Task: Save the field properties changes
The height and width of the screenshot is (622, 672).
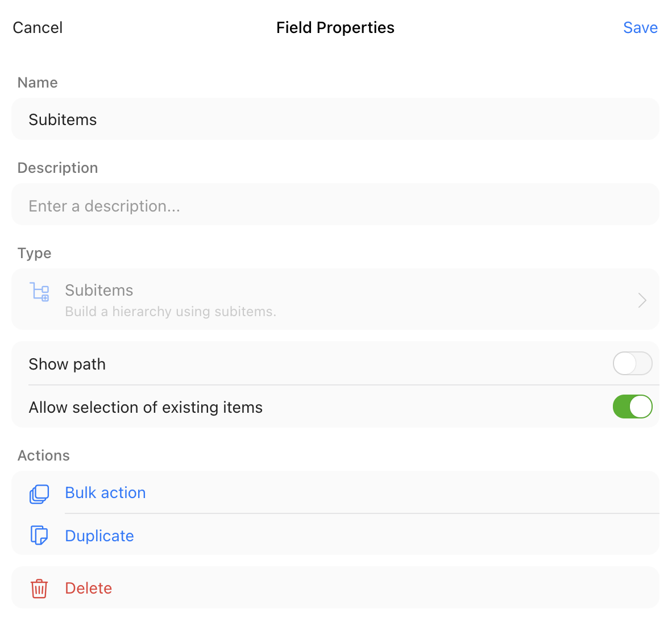Action: [640, 27]
